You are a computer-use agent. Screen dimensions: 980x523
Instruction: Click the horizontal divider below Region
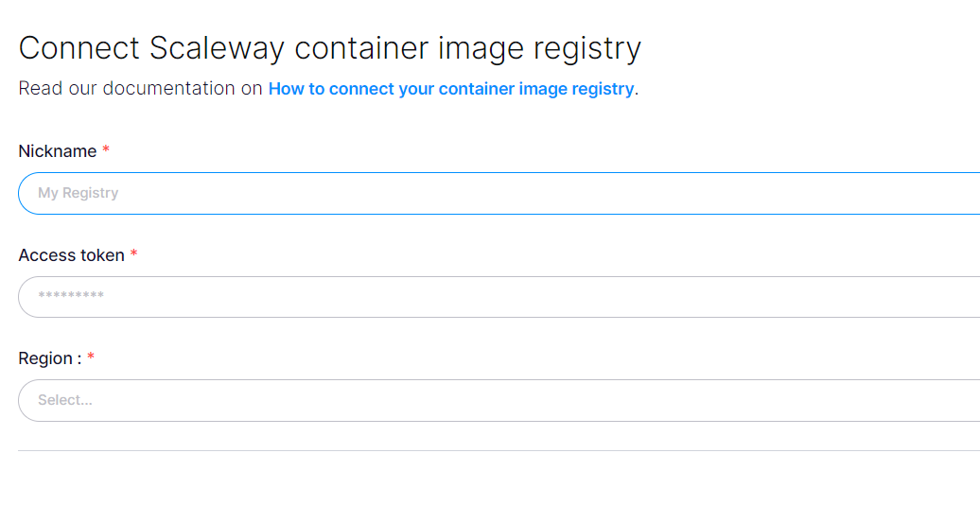coord(499,450)
